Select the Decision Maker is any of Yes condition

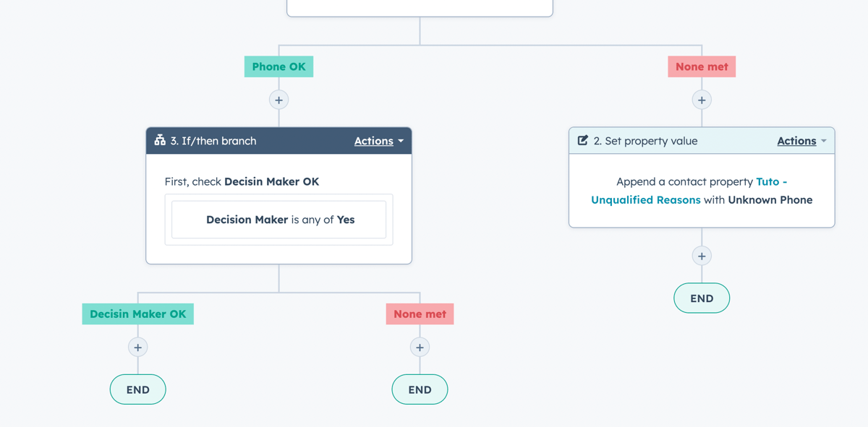[x=278, y=220]
